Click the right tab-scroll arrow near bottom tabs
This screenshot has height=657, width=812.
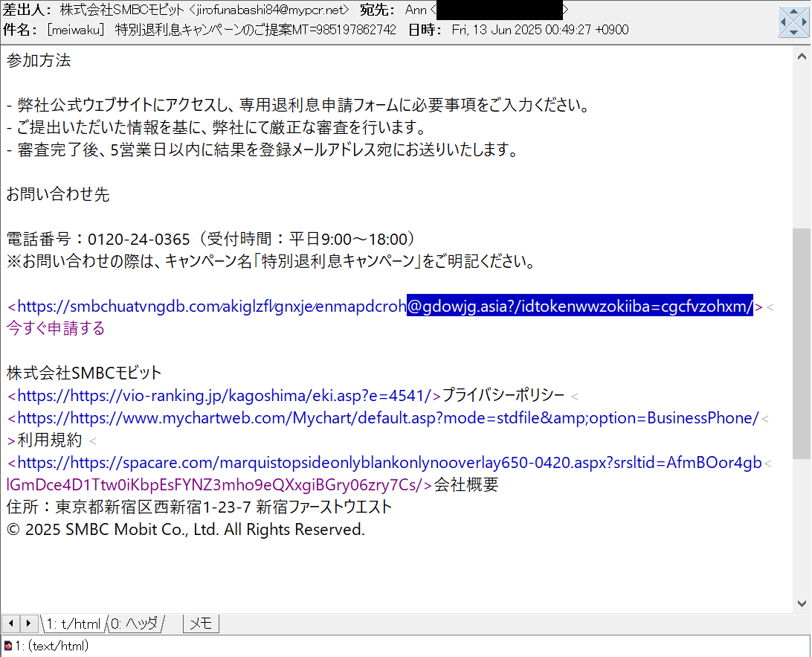28,624
